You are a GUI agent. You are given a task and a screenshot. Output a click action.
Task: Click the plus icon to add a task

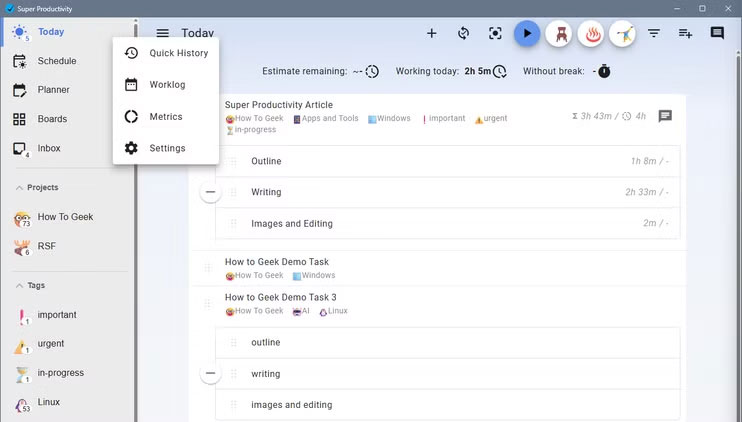(432, 33)
